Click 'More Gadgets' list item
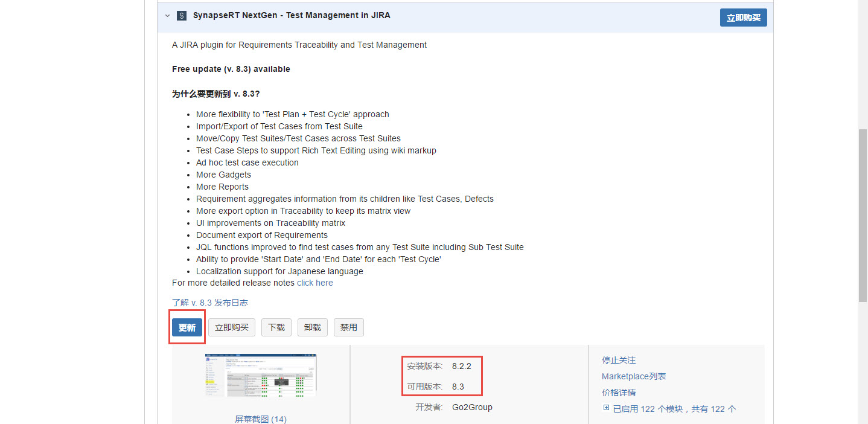 (x=223, y=175)
